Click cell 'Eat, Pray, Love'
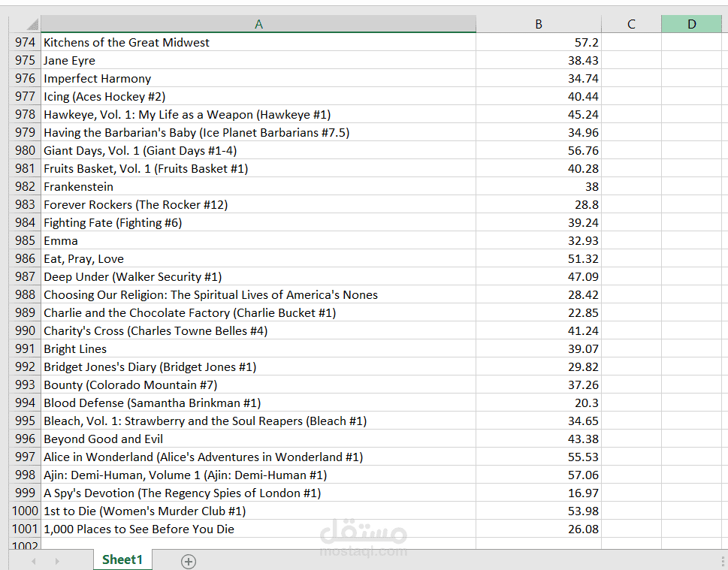 pos(258,258)
